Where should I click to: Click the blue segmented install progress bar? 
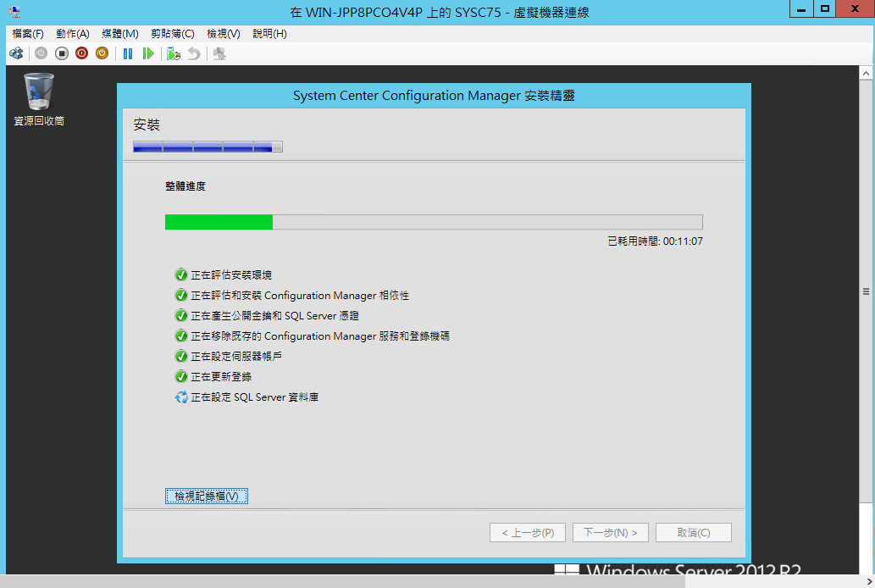tap(208, 147)
